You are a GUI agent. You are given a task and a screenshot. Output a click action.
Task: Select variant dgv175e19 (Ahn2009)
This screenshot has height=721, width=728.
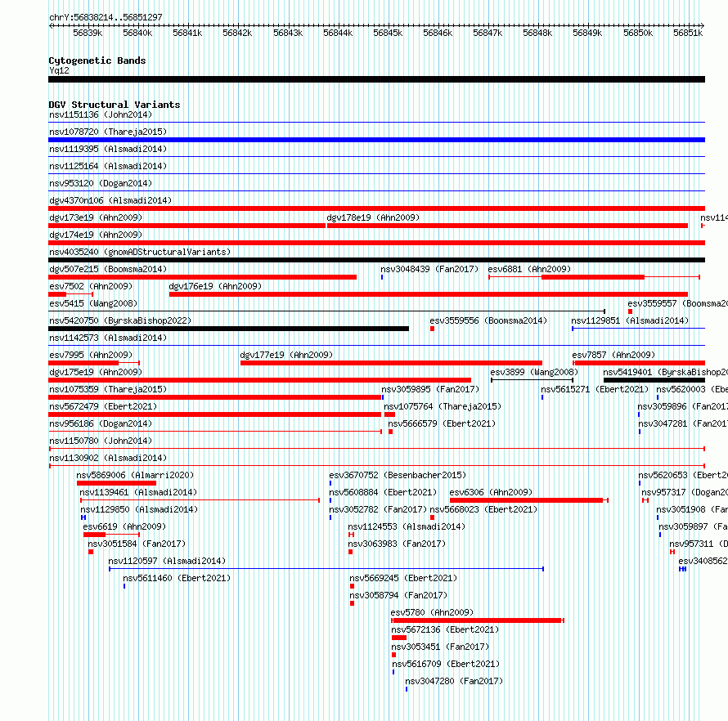pos(96,372)
